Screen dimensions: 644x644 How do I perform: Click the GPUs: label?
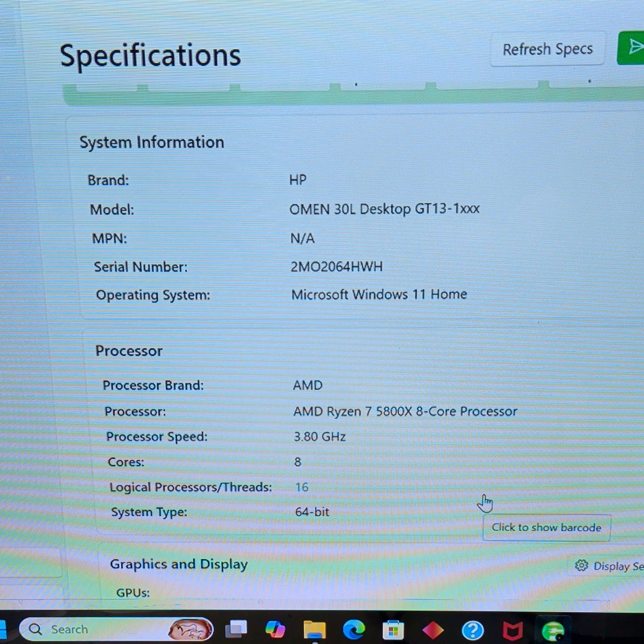pyautogui.click(x=133, y=593)
